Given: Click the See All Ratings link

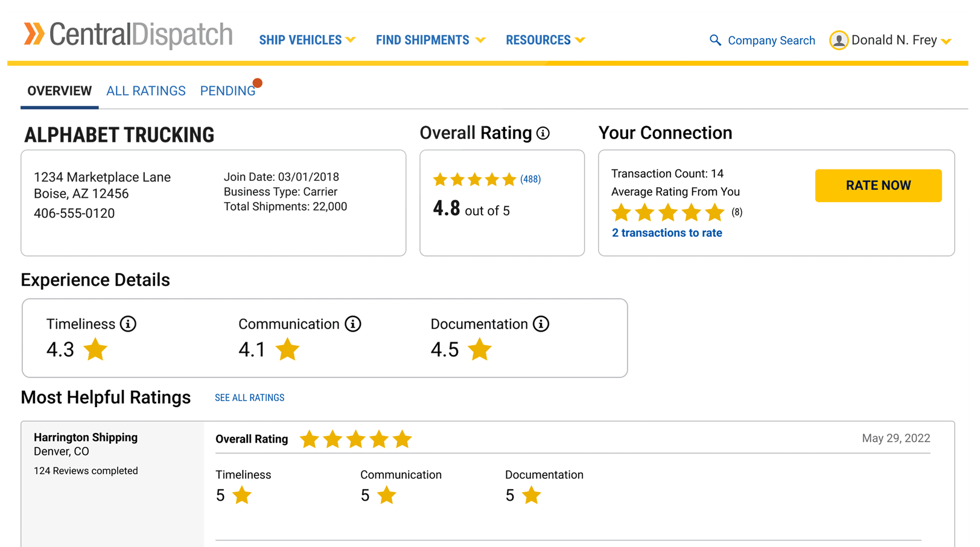Looking at the screenshot, I should 250,398.
